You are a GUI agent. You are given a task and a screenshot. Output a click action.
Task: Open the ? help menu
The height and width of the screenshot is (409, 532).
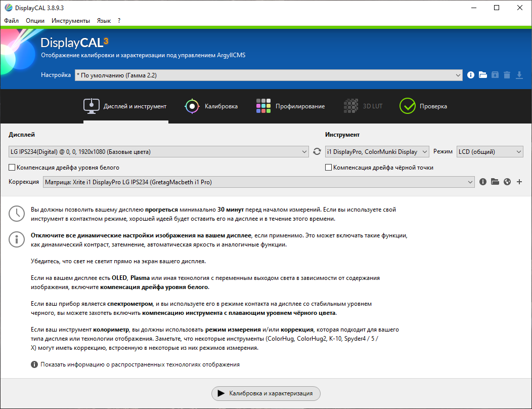point(119,21)
